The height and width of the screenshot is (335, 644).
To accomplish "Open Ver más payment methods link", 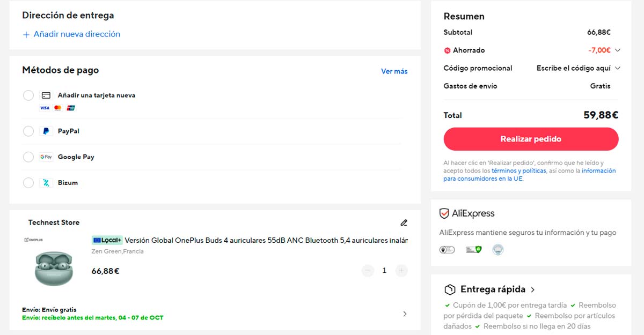I will click(x=394, y=71).
